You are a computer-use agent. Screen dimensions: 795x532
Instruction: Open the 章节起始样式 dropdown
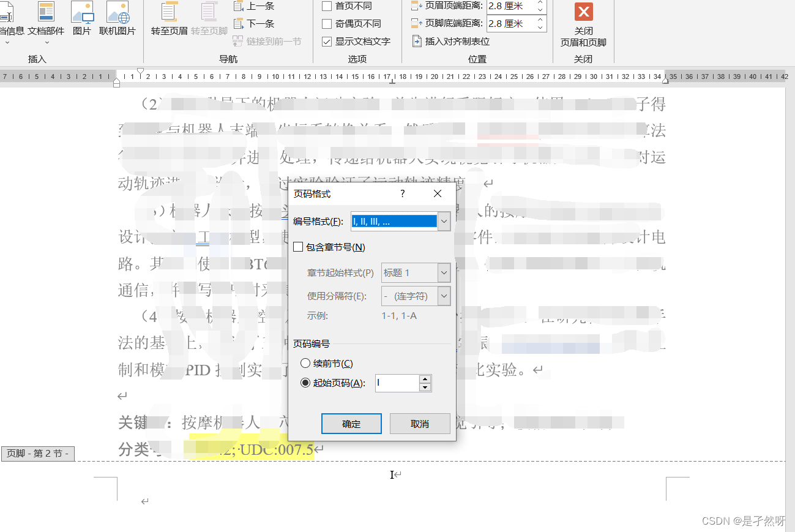coord(444,272)
